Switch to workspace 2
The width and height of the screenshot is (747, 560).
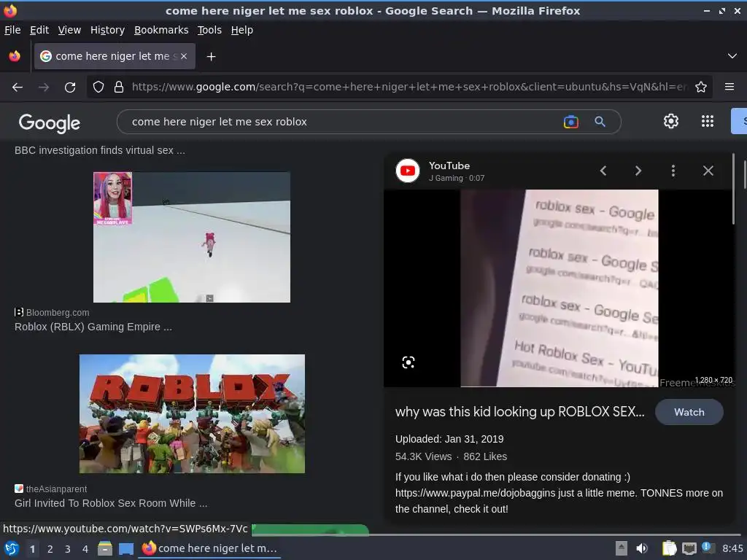tap(50, 549)
